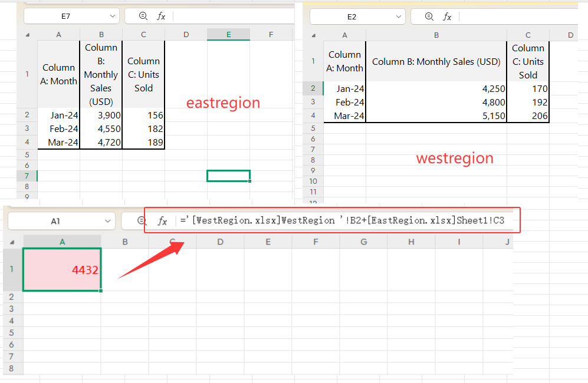The image size is (588, 383).
Task: Select the cell with 189 units sold
Action: click(143, 142)
